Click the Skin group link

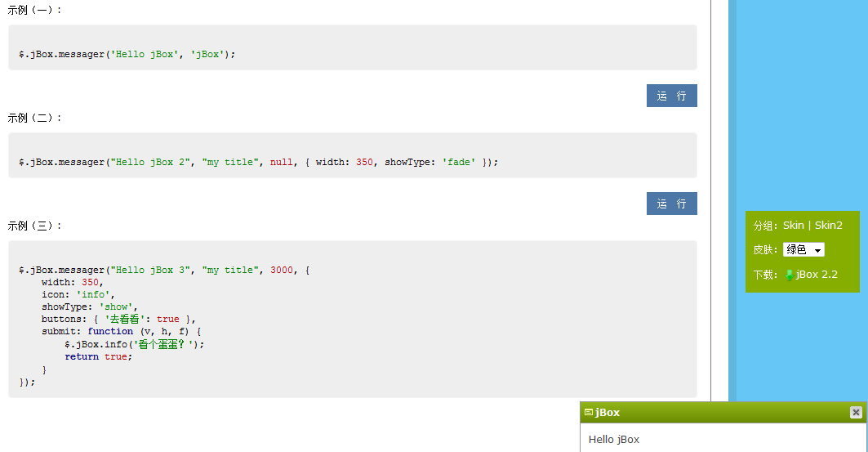tap(793, 226)
